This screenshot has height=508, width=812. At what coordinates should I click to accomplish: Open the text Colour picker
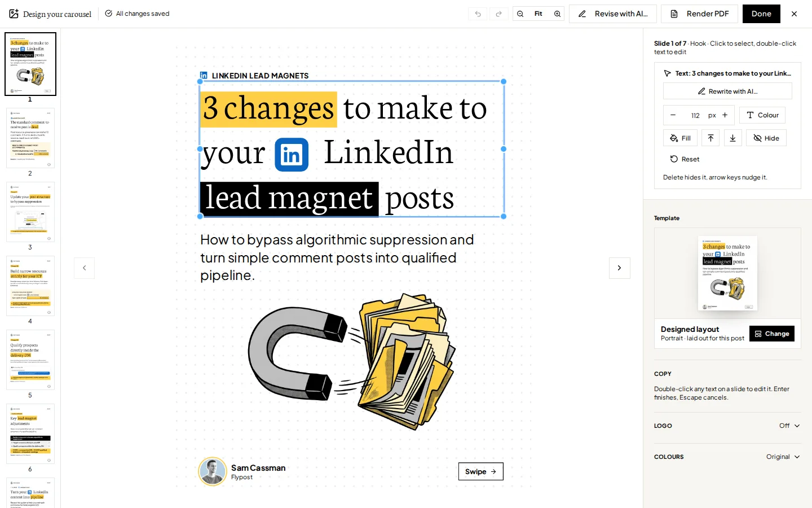[x=762, y=115]
